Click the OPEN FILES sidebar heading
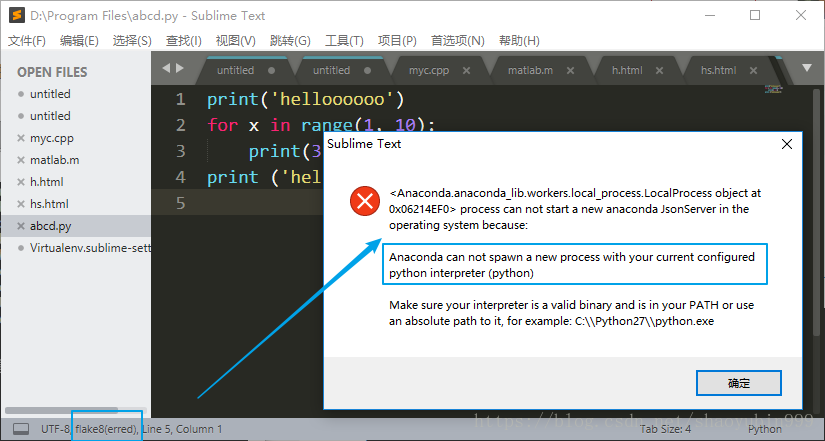Screen dimensions: 825x441 52,72
